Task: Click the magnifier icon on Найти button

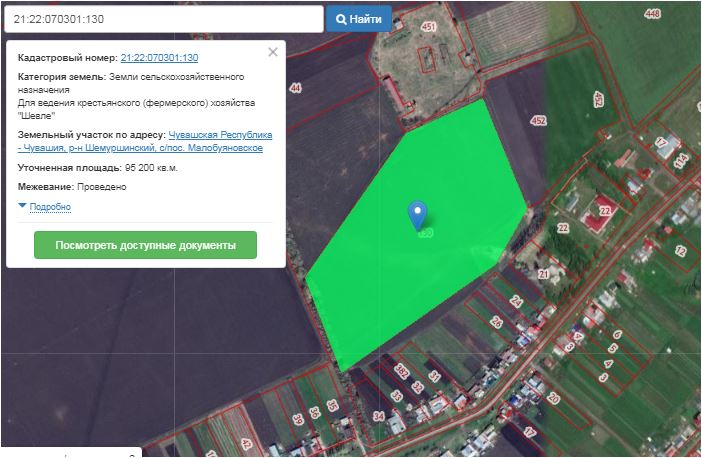Action: (x=340, y=19)
